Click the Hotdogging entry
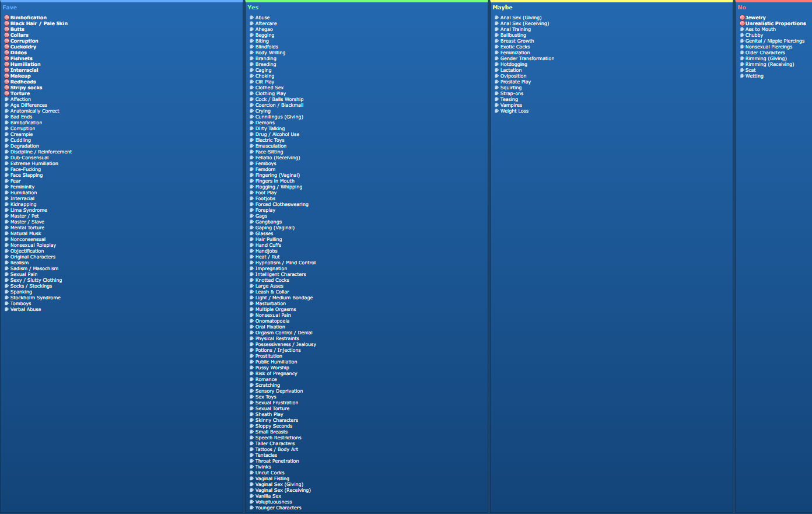812x514 pixels. pos(514,64)
